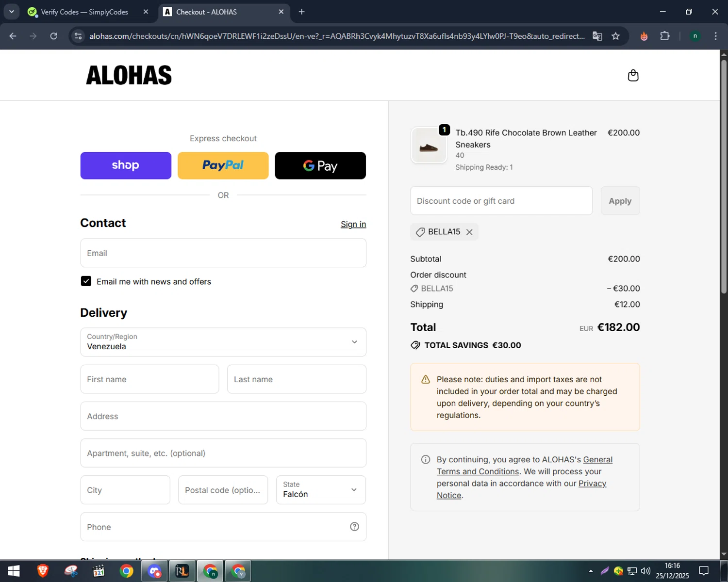The width and height of the screenshot is (728, 582).
Task: Click the 'TOTAL SAVINGS €30.00' text
Action: point(473,345)
